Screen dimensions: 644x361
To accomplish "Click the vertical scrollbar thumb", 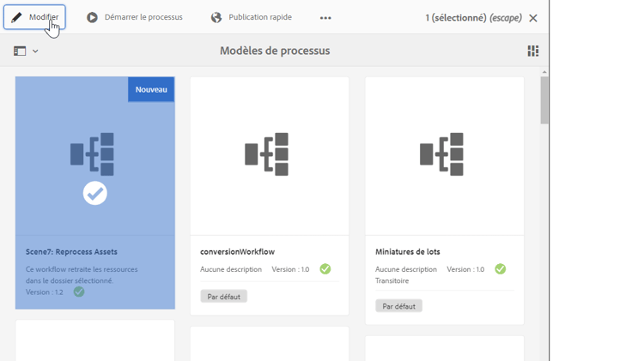I will [x=544, y=99].
